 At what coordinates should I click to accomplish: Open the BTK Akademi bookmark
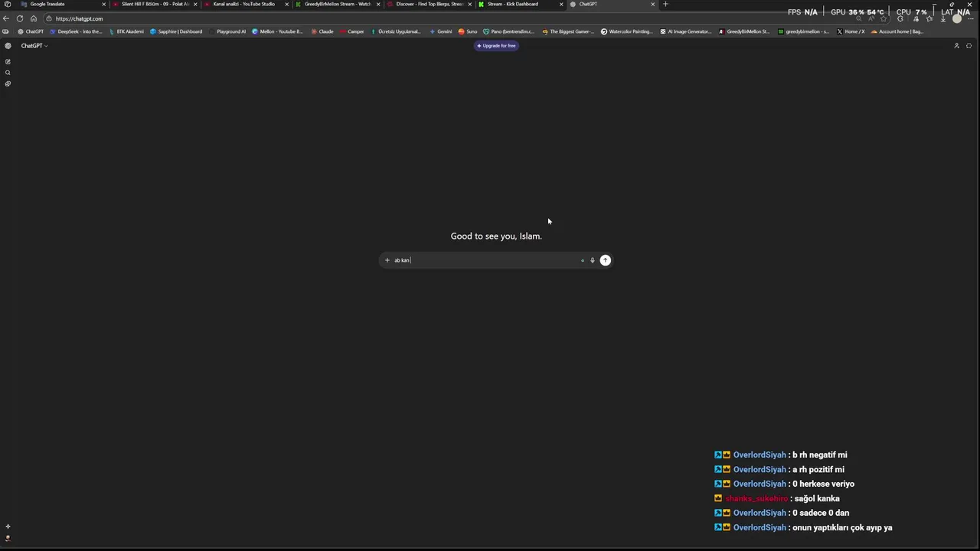click(126, 31)
